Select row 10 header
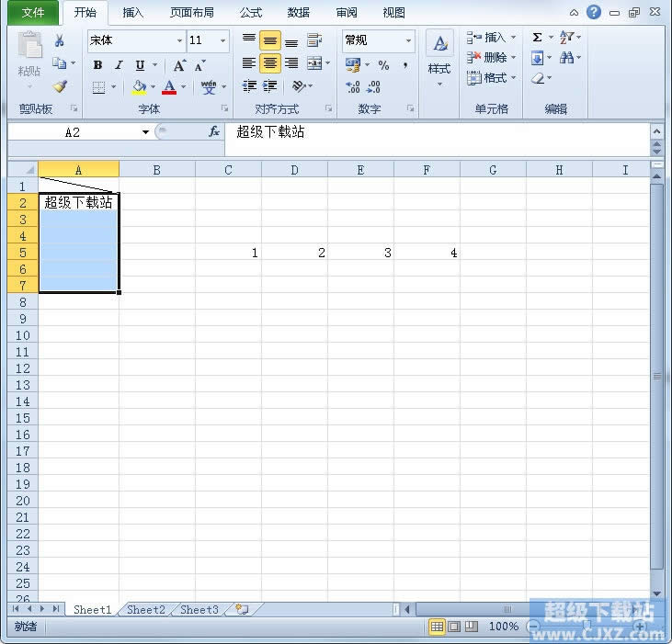672x644 pixels. coord(23,335)
